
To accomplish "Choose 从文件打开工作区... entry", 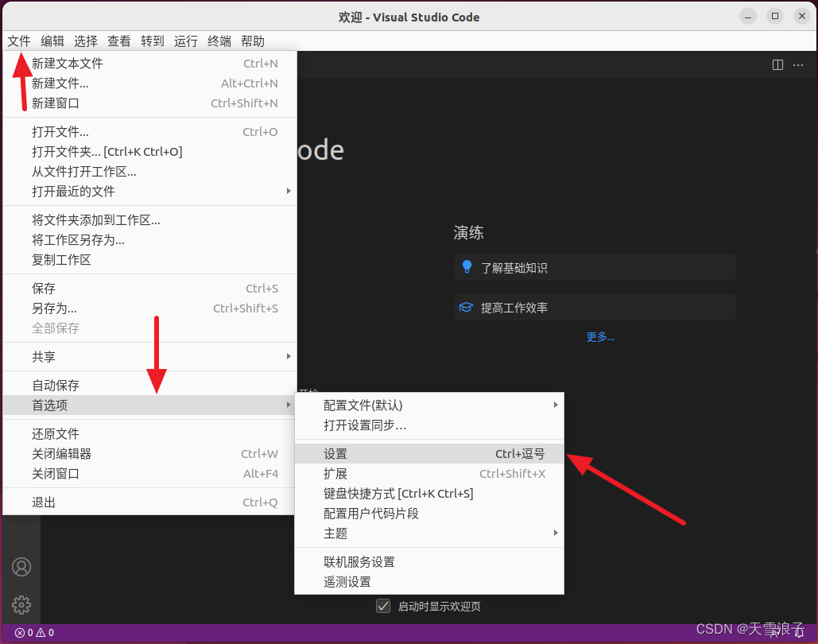I will (149, 171).
